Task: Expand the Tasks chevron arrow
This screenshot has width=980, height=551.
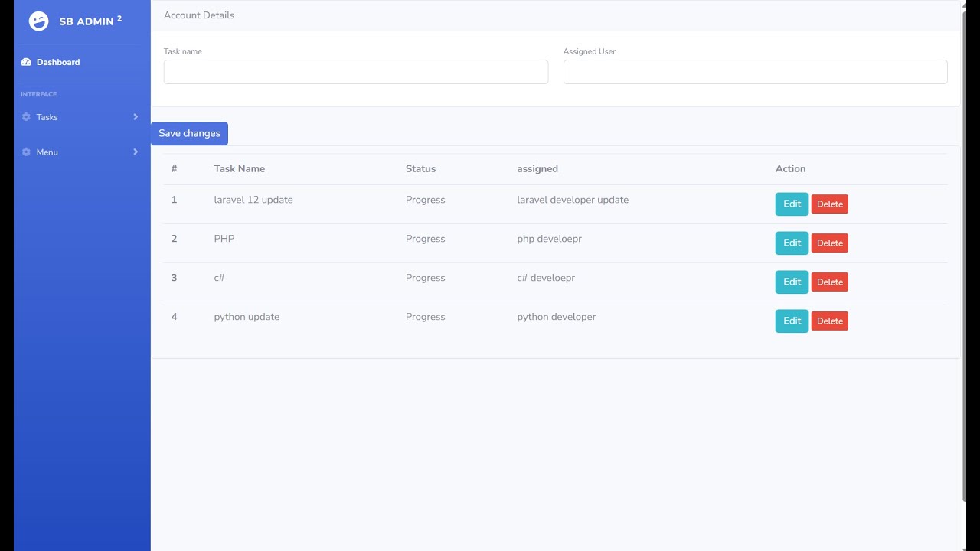Action: (x=136, y=117)
